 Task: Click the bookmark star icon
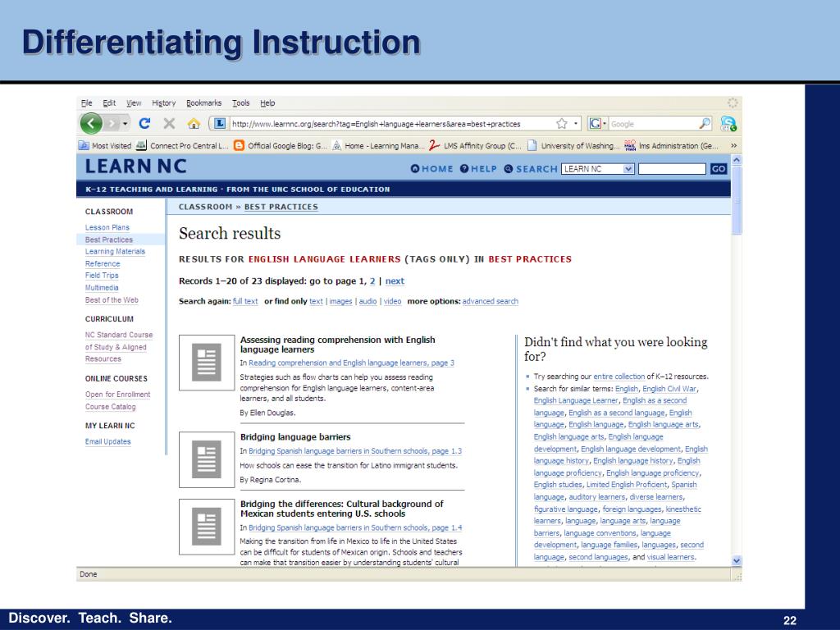point(561,124)
